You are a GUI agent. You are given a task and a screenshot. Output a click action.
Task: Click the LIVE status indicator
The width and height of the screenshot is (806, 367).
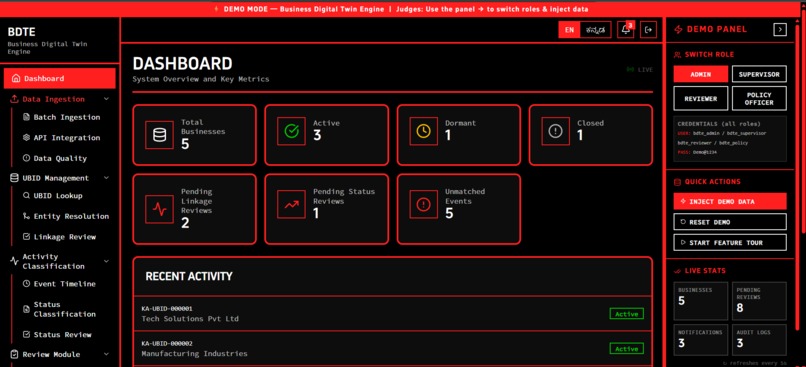point(640,69)
